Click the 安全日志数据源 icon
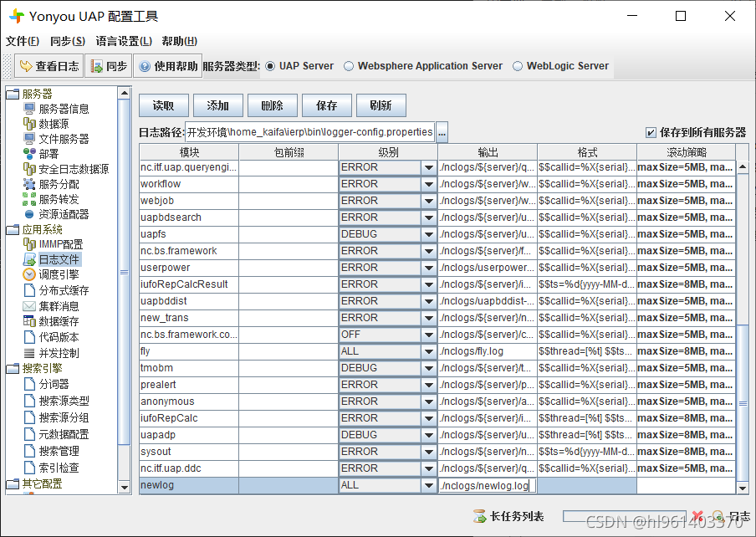 pyautogui.click(x=29, y=169)
